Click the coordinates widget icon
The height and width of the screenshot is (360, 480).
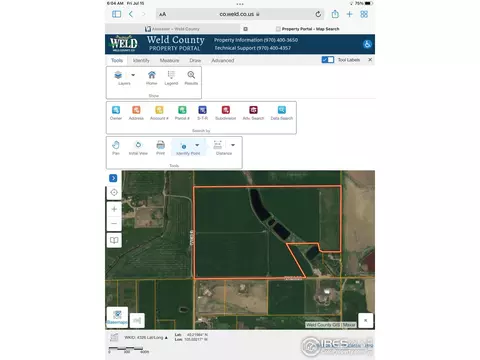click(x=114, y=338)
